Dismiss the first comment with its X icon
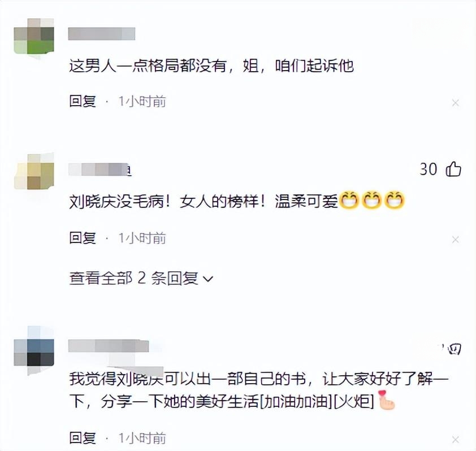Viewport: 476px width, 451px height. coord(455,103)
